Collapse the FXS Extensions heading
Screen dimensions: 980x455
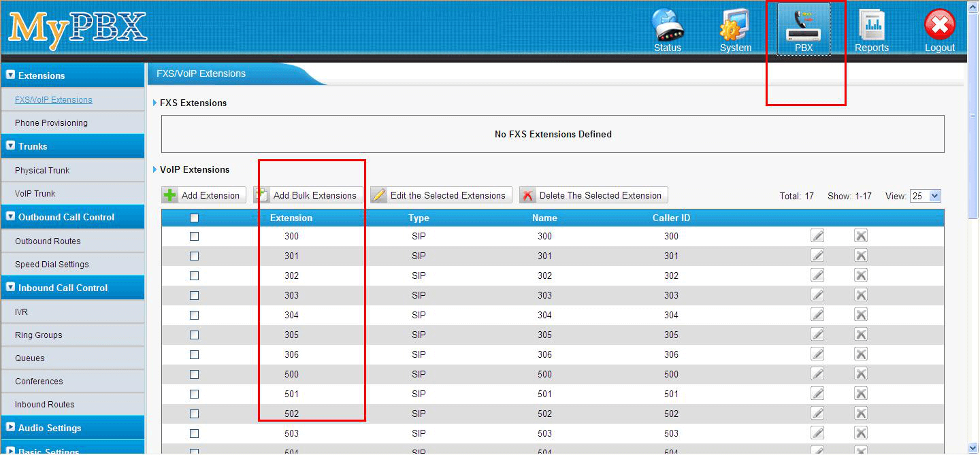click(x=190, y=103)
